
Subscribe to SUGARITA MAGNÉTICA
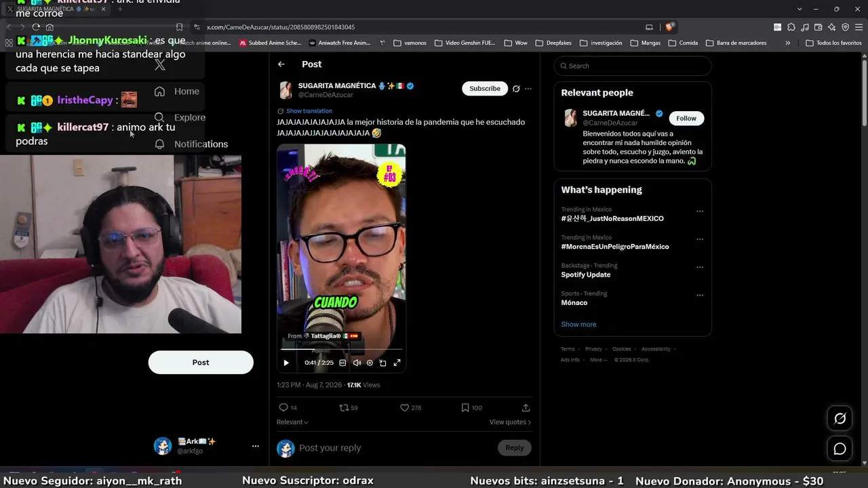[485, 88]
